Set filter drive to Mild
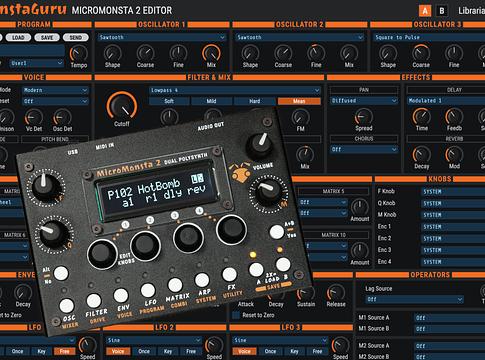Screen dimensions: 485x360 coord(211,101)
